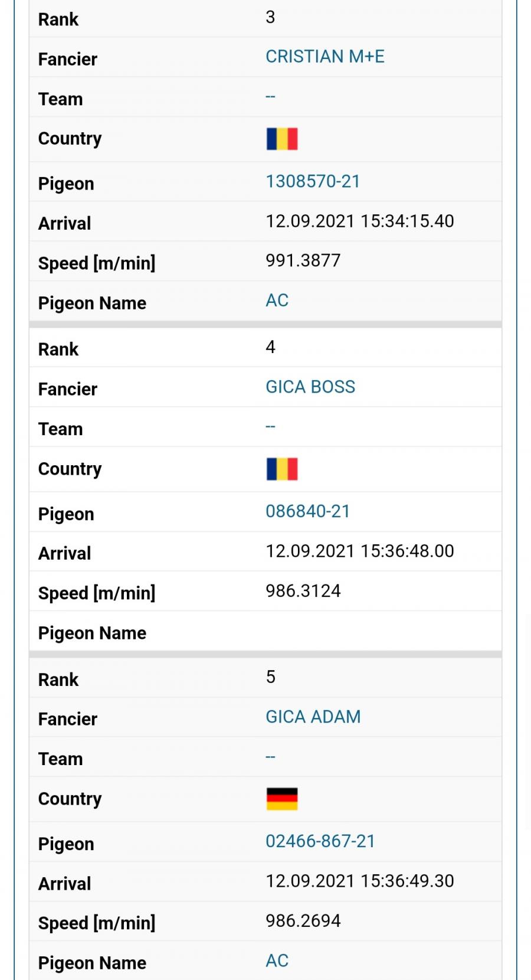The height and width of the screenshot is (980, 531).
Task: Click Romania flag for rank 4
Action: pyautogui.click(x=282, y=469)
